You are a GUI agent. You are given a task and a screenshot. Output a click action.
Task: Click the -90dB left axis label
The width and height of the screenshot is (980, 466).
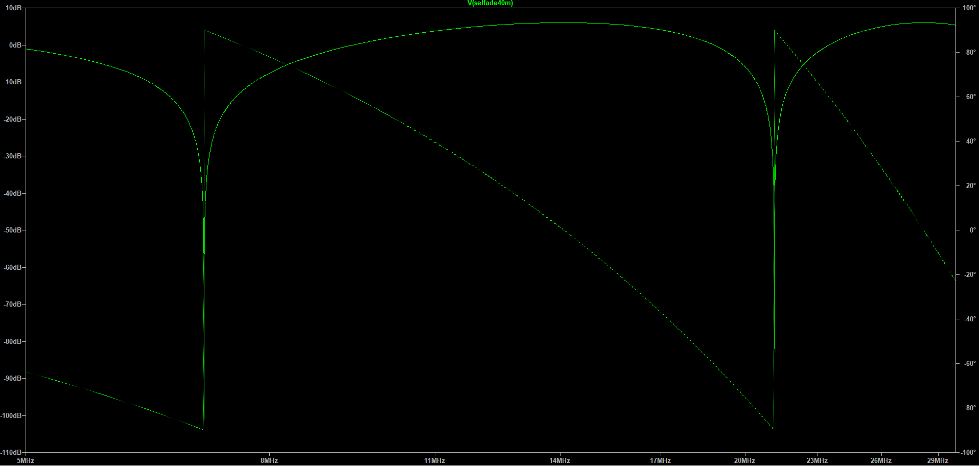pyautogui.click(x=13, y=379)
